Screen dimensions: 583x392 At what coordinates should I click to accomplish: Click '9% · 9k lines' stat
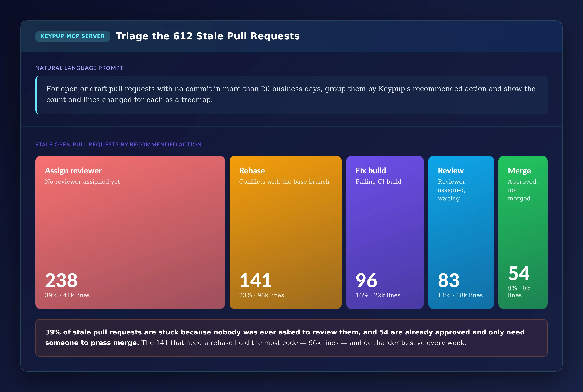pyautogui.click(x=519, y=292)
